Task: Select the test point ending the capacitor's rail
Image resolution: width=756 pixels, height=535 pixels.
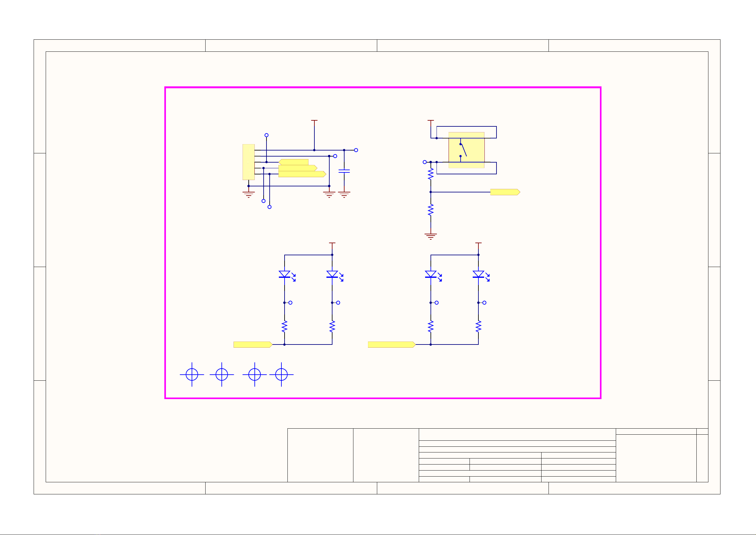Action: point(356,150)
